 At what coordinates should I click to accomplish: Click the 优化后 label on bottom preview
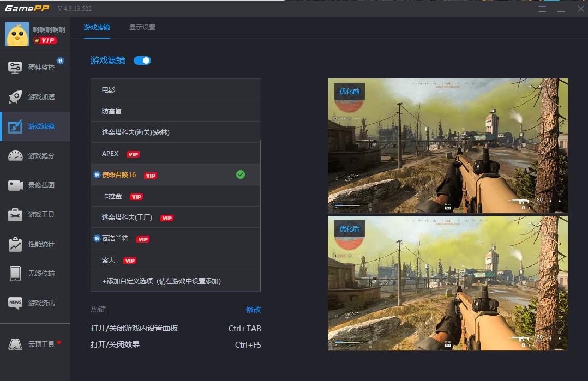click(x=350, y=228)
